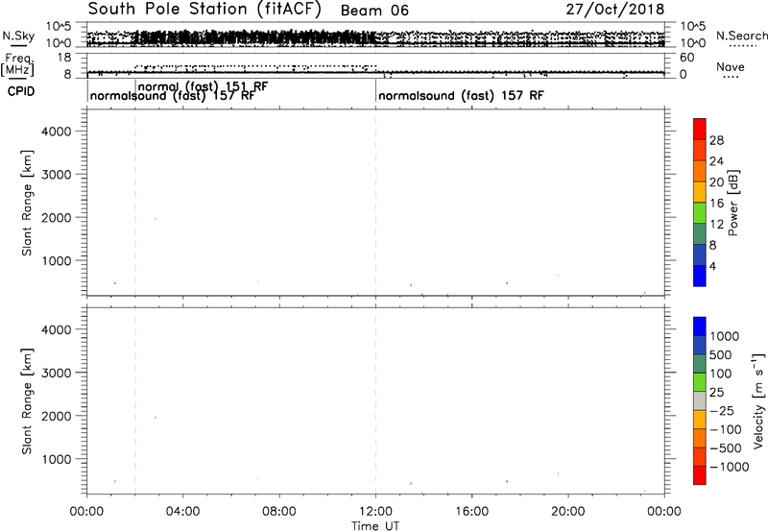The width and height of the screenshot is (768, 532).
Task: Click the "Slant Range [km]" label of the velocity panel
Action: (x=27, y=401)
